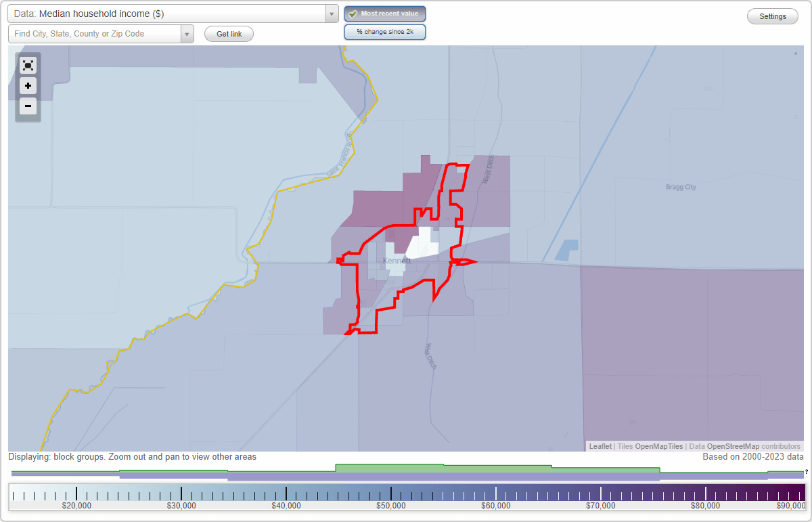Zoom in with the plus icon
The width and height of the screenshot is (812, 522).
click(x=28, y=86)
